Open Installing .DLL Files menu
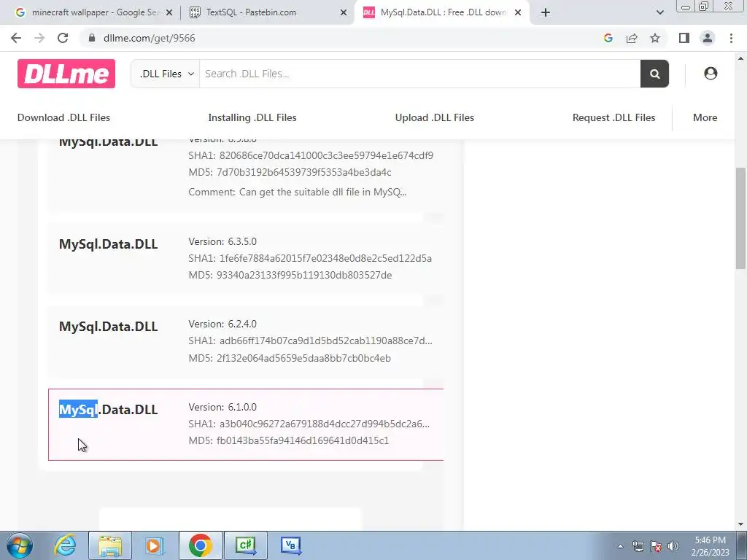This screenshot has width=747, height=560. coord(252,117)
